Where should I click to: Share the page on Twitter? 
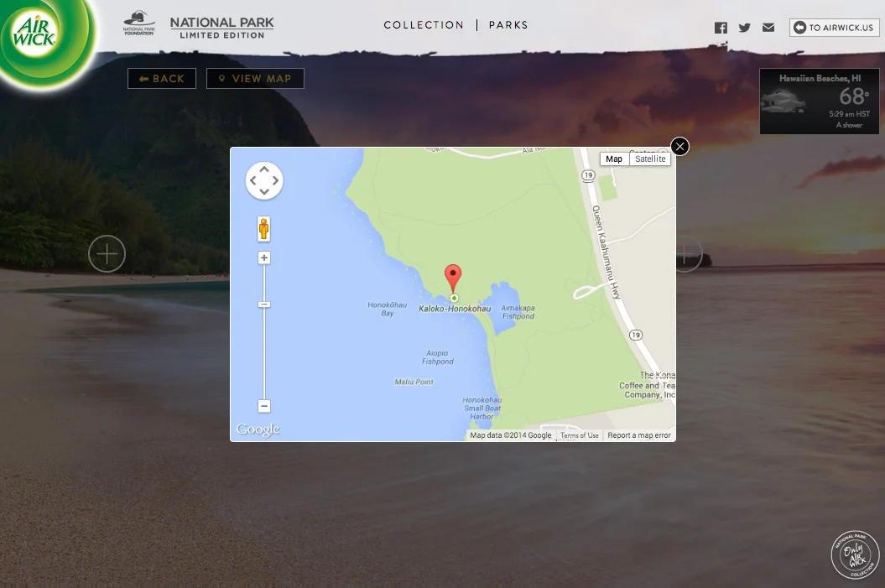[x=744, y=28]
